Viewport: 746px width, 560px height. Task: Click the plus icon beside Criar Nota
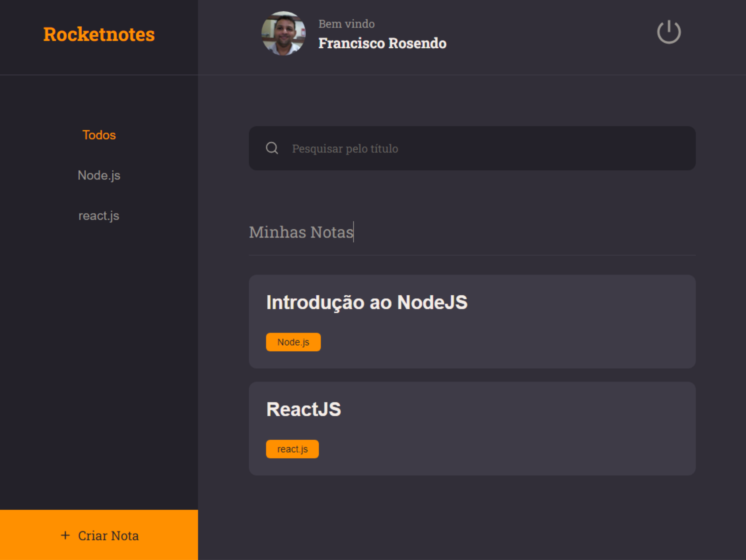click(x=65, y=535)
